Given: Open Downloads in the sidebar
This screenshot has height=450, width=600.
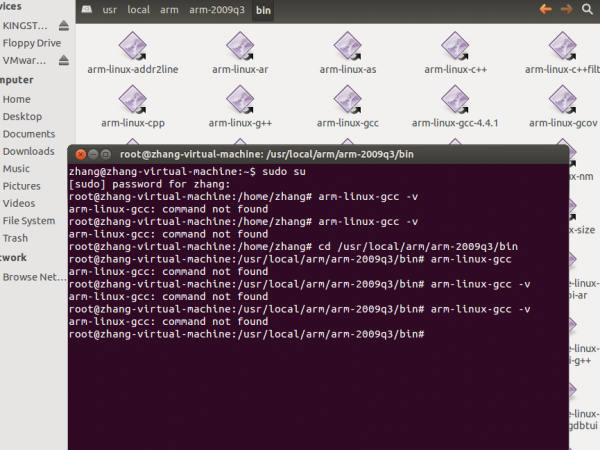Looking at the screenshot, I should pyautogui.click(x=28, y=151).
